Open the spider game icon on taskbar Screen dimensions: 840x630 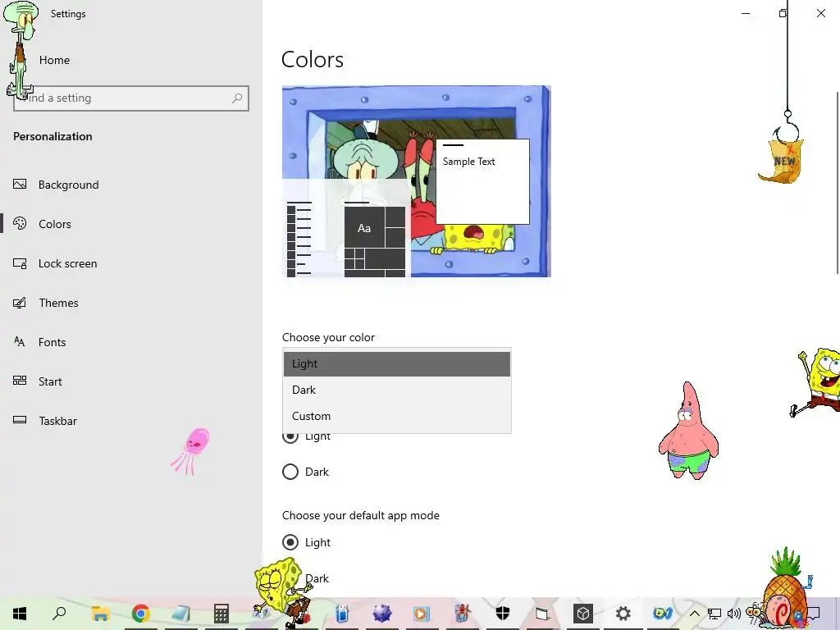pyautogui.click(x=463, y=614)
